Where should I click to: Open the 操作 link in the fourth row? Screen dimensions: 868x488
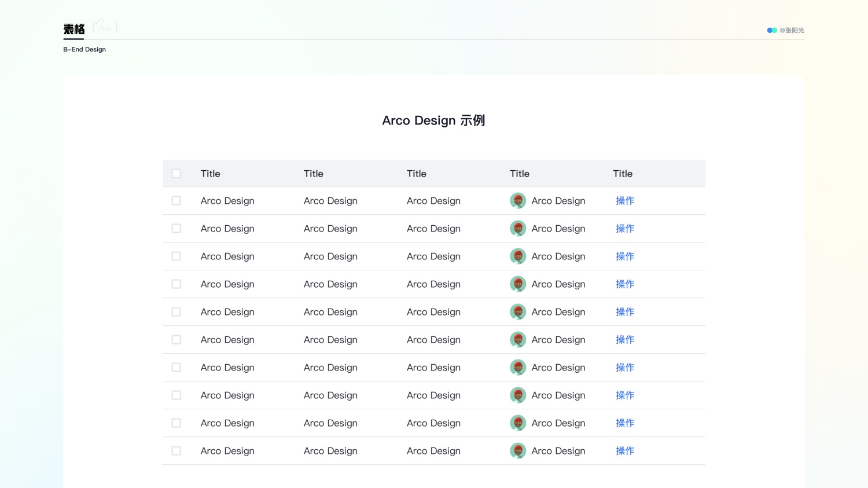(x=625, y=284)
